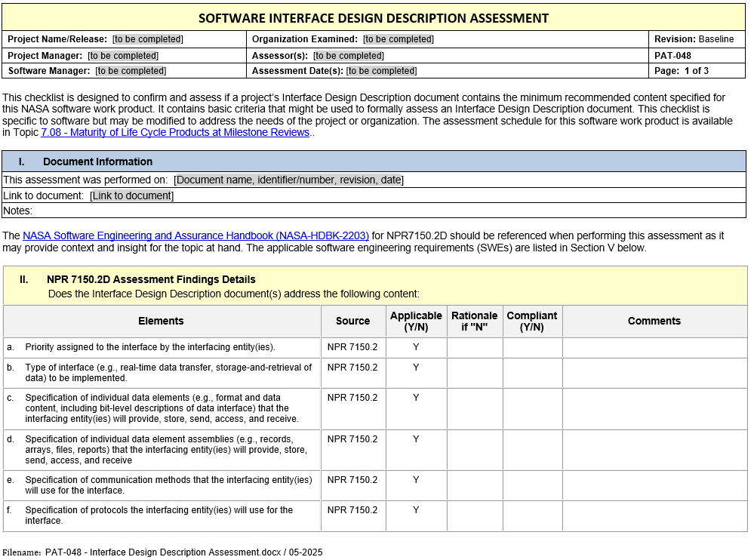Image resolution: width=751 pixels, height=560 pixels.
Task: Click the Comments cell for individual data elements row
Action: pos(654,408)
